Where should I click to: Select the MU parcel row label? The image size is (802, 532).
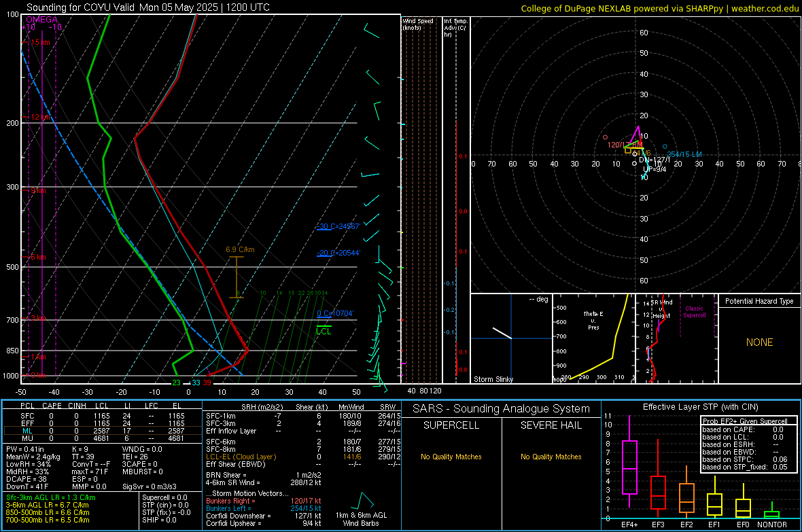27,438
